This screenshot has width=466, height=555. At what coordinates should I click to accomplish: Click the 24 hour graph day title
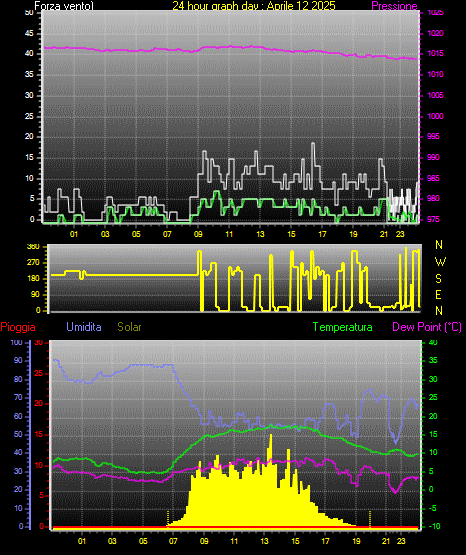(x=254, y=6)
